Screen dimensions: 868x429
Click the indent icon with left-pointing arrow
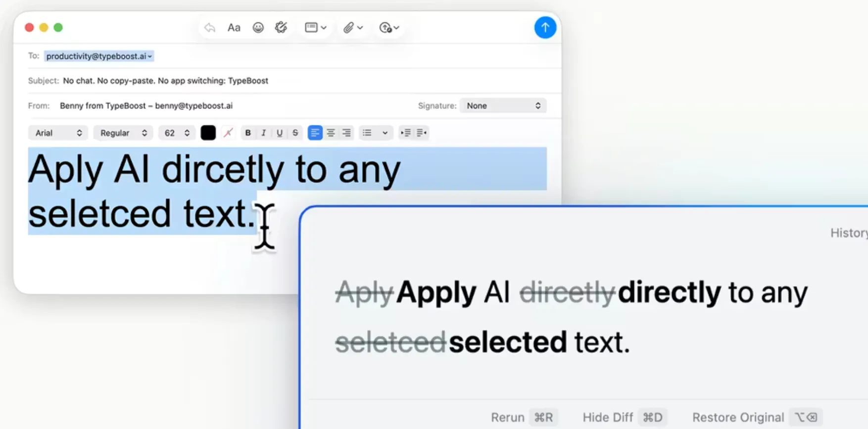point(422,133)
